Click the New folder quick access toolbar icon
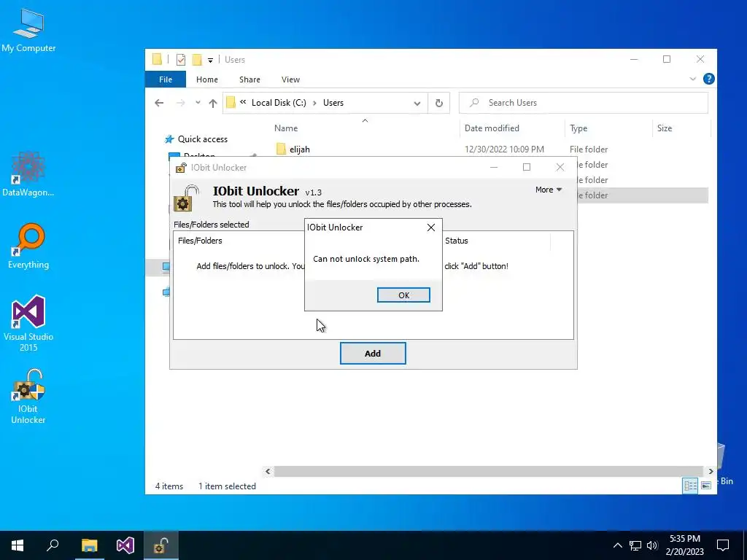747x560 pixels. (x=197, y=60)
